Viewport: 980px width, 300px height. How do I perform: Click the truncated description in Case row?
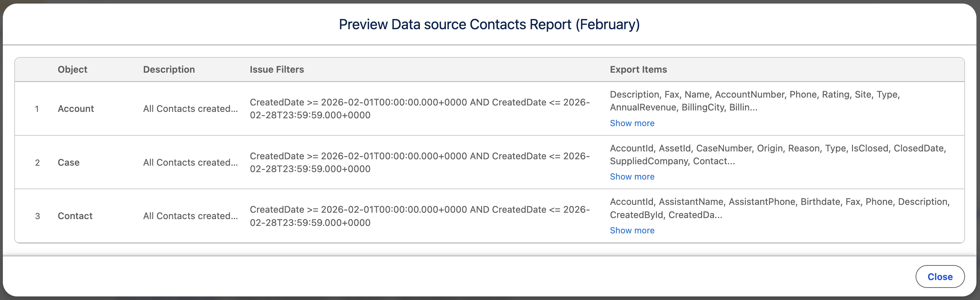pyautogui.click(x=190, y=162)
